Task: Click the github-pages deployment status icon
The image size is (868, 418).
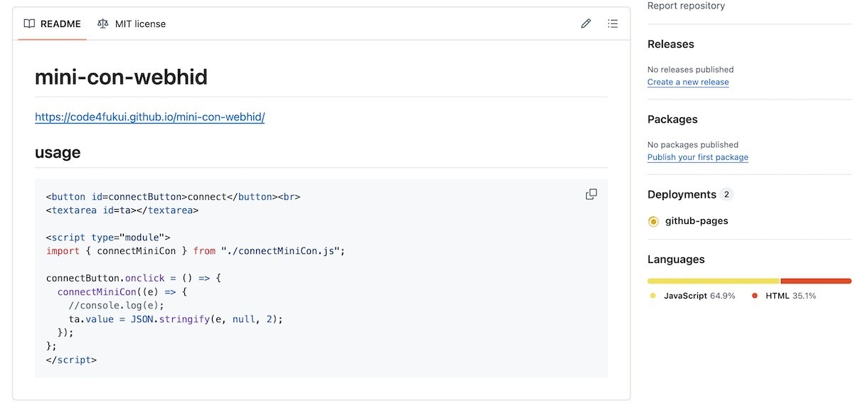Action: (653, 221)
